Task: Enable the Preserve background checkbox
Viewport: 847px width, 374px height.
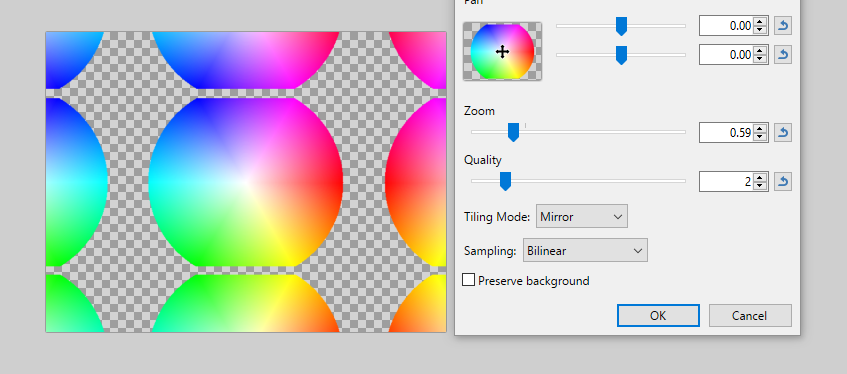Action: (469, 280)
